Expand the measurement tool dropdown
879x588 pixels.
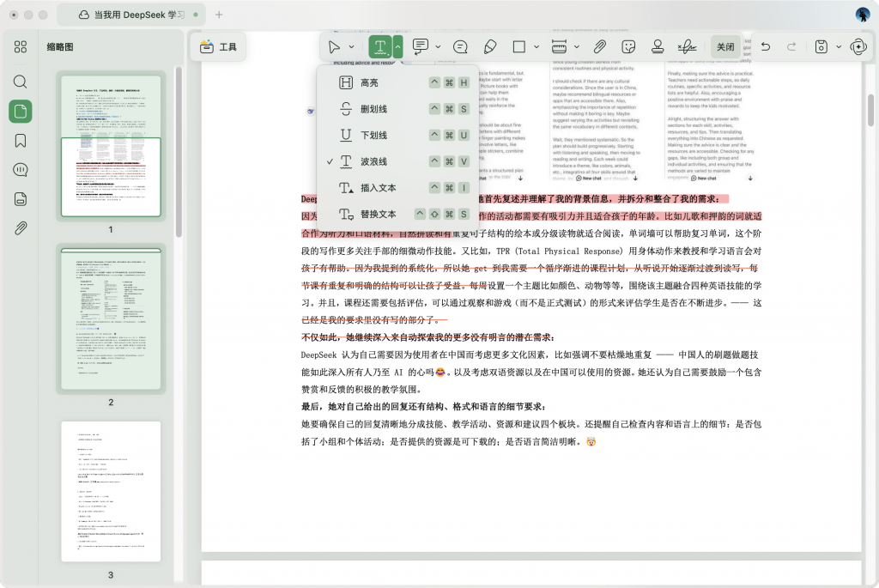click(x=576, y=47)
